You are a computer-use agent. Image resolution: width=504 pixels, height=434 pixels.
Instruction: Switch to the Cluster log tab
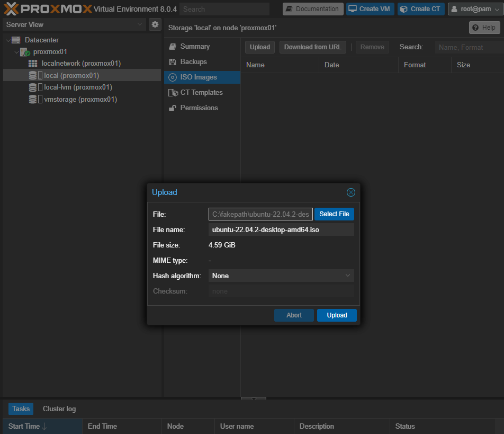59,409
